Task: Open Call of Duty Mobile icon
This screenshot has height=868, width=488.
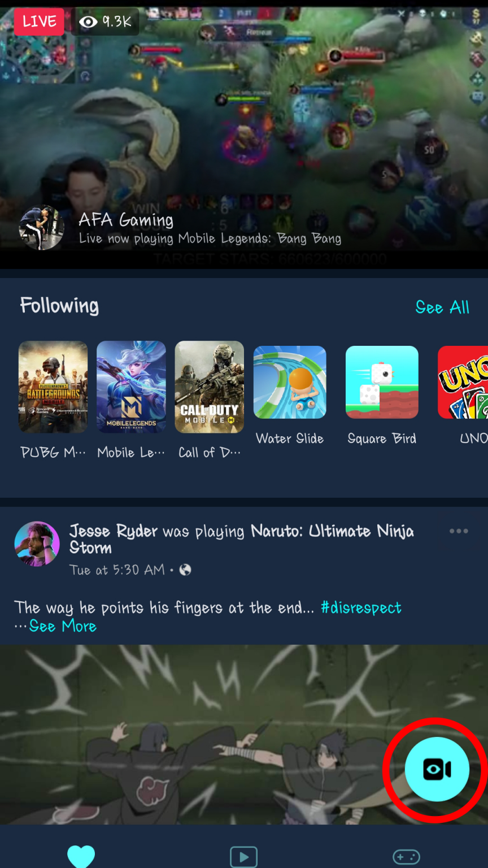Action: pyautogui.click(x=210, y=387)
